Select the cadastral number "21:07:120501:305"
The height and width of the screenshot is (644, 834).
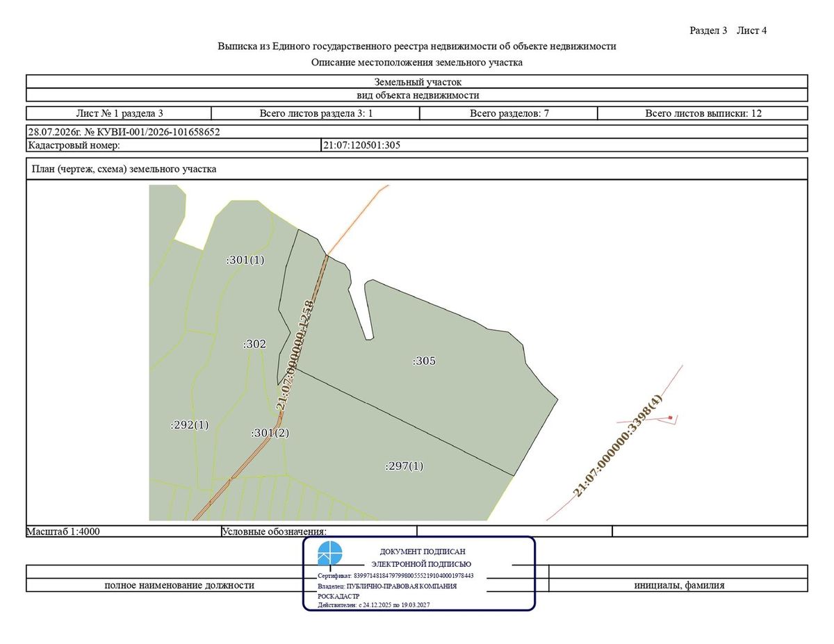(362, 145)
